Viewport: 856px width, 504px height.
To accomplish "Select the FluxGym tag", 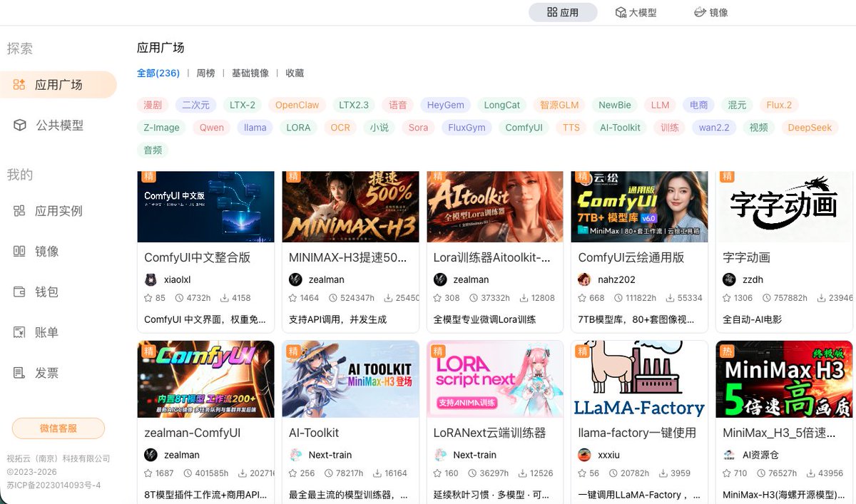I will tap(467, 128).
